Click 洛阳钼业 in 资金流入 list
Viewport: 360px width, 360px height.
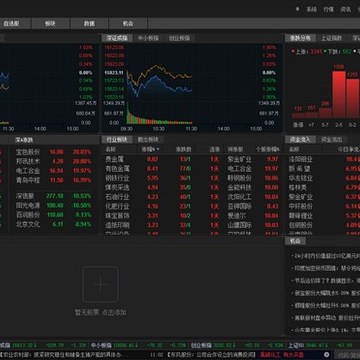point(301,159)
